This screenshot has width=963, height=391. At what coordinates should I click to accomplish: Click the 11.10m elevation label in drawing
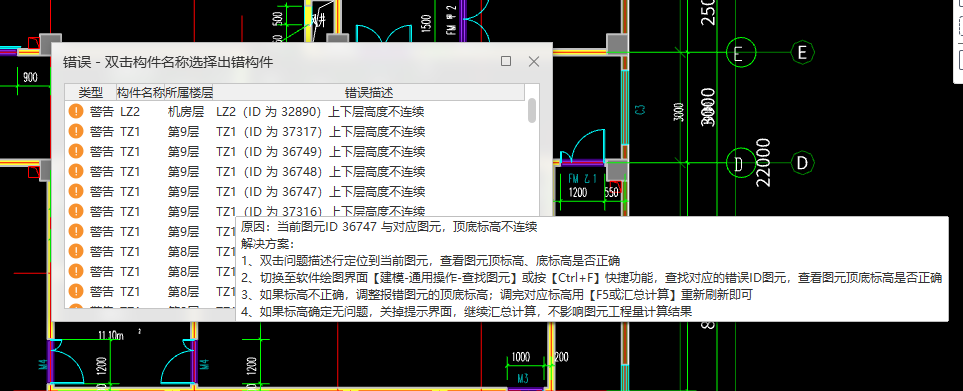click(111, 335)
